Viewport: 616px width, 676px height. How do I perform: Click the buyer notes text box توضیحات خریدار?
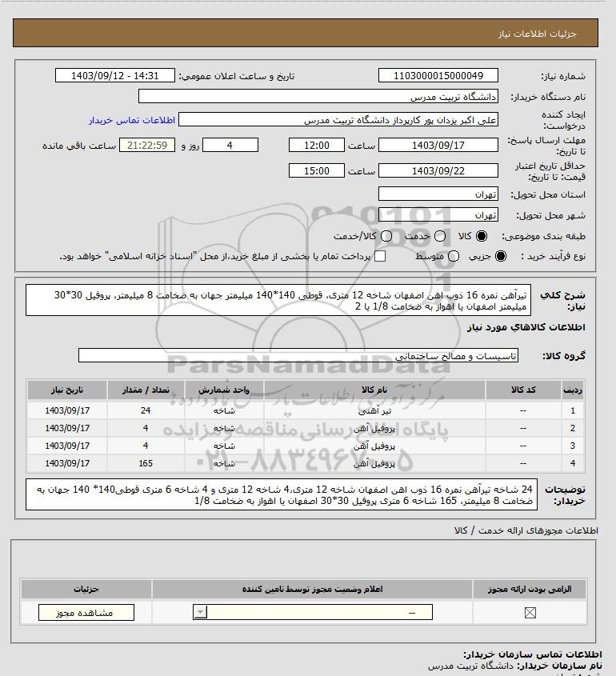coord(282,494)
